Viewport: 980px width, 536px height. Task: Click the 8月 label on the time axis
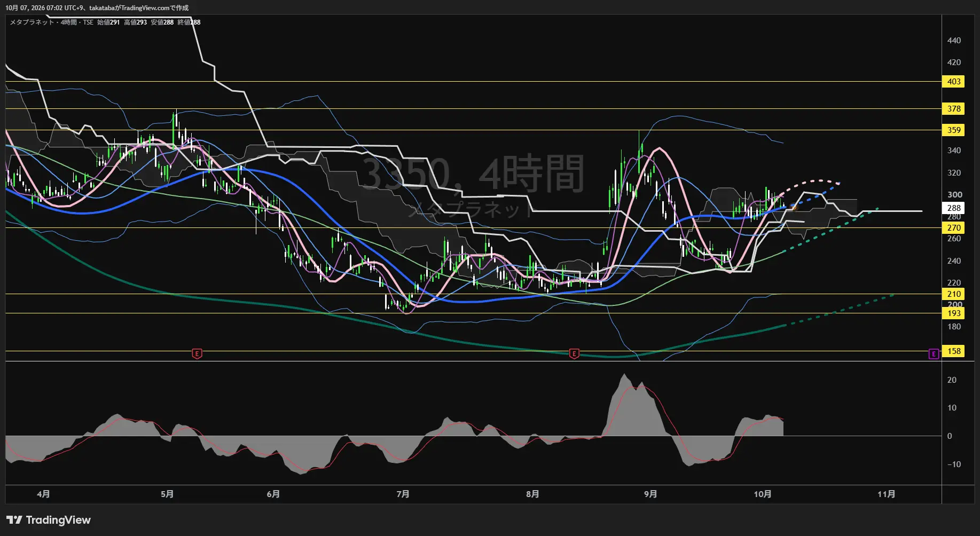pos(532,494)
